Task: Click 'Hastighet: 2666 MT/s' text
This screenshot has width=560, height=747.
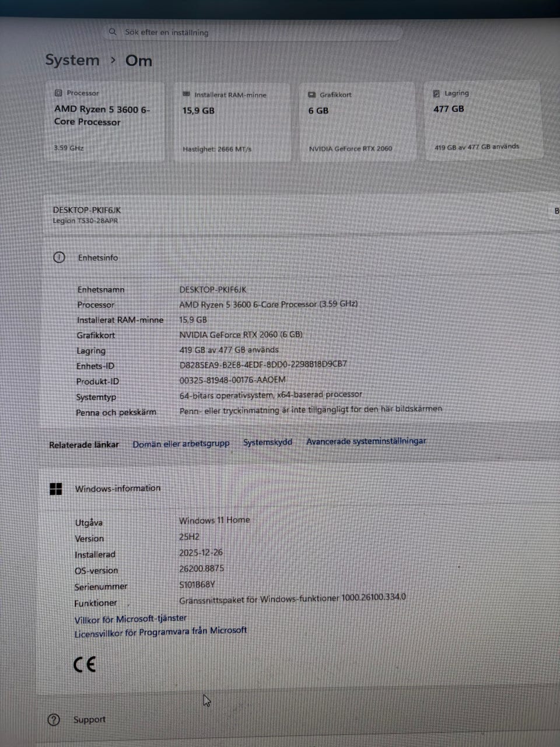Action: click(x=217, y=149)
